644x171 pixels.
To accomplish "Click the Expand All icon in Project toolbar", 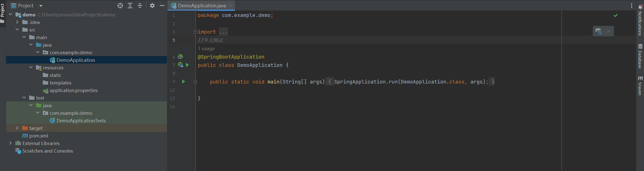I will [130, 6].
